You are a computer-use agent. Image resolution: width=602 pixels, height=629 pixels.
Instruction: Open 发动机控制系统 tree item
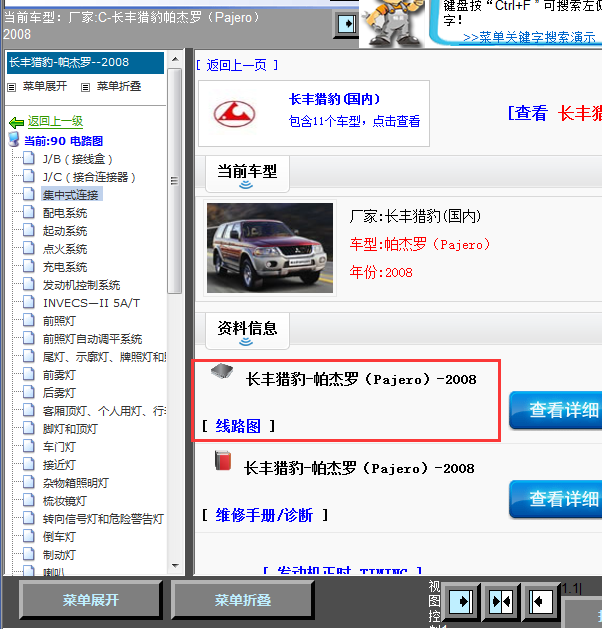81,285
